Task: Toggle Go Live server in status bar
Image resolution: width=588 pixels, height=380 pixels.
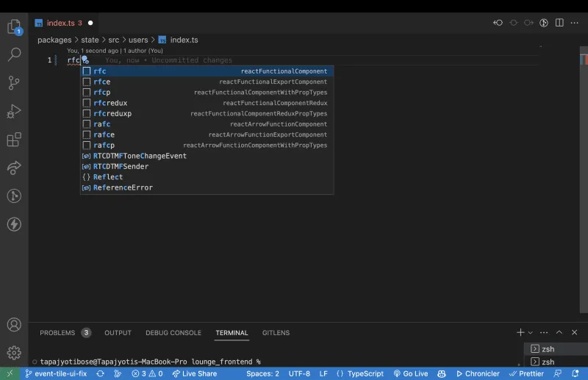Action: coord(411,373)
